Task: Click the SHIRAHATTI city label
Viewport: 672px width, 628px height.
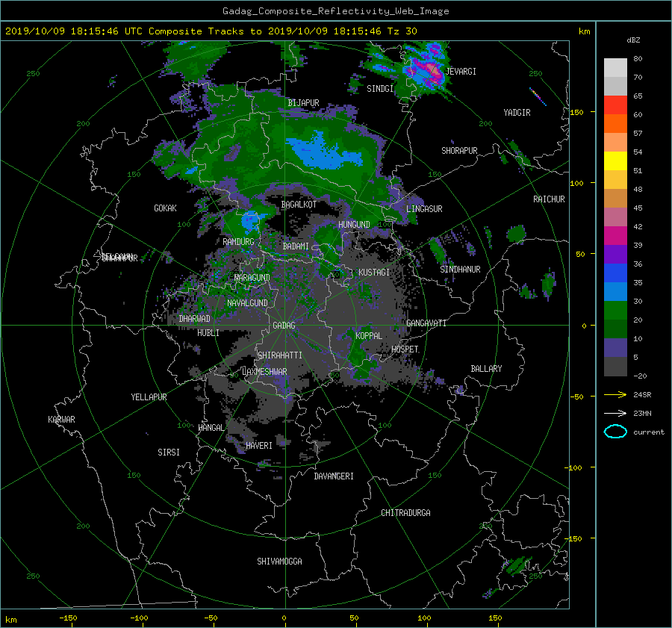Action: coord(280,355)
